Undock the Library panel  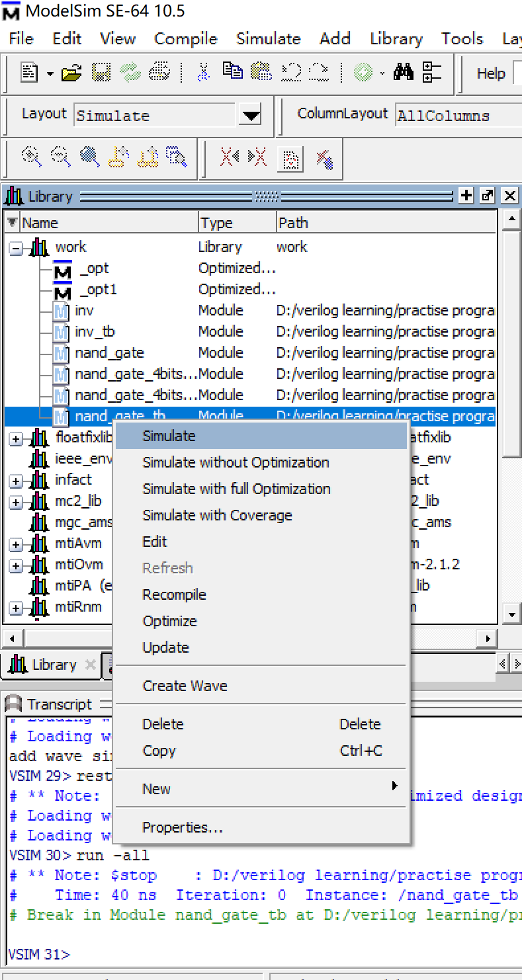click(x=488, y=195)
